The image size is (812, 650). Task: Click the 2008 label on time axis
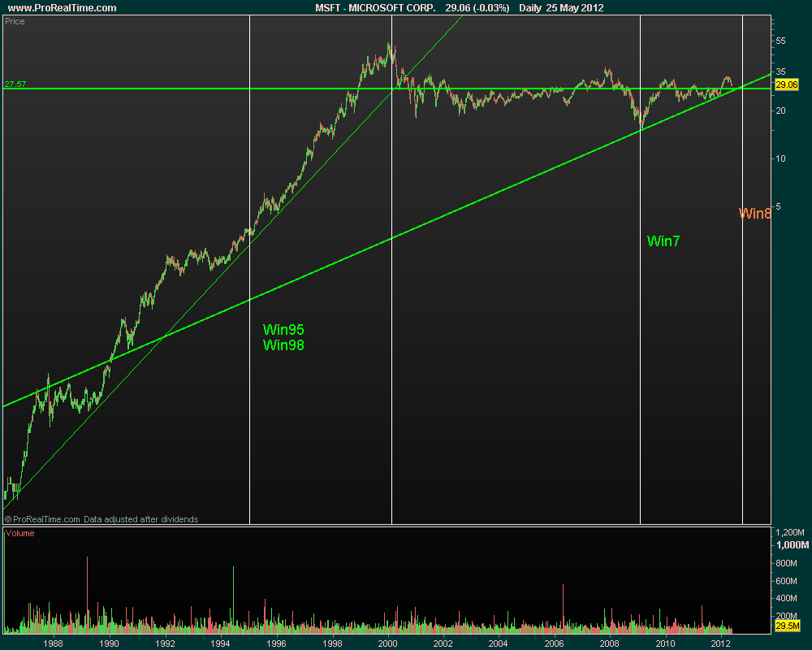(x=610, y=643)
